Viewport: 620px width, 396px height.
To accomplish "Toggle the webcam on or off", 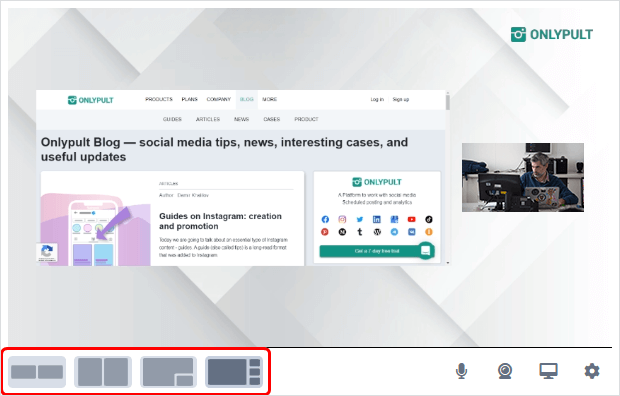I will pos(505,371).
